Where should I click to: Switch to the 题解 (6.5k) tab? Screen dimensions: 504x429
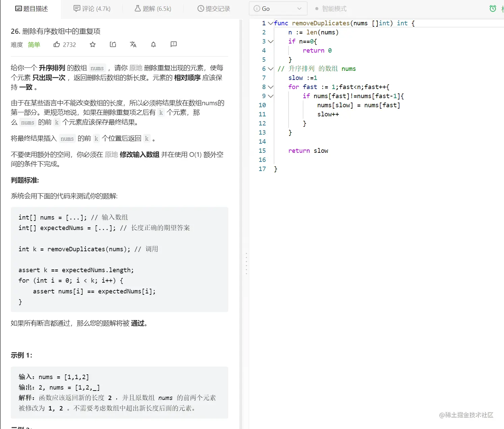tap(153, 9)
